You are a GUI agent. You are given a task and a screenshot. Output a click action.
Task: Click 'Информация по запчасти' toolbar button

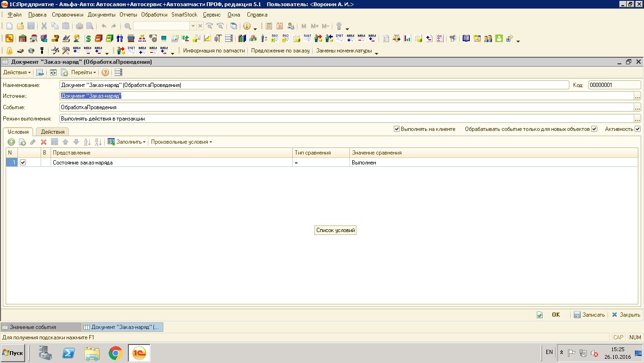coord(214,51)
